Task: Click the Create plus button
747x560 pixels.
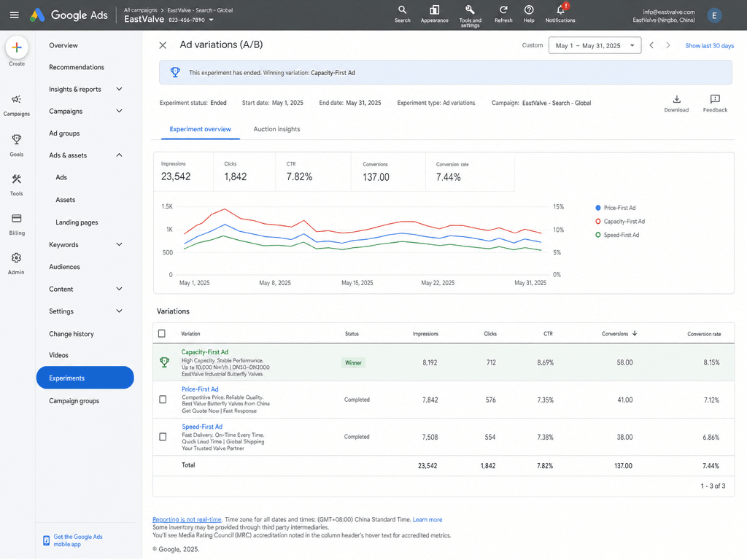Action: [17, 47]
